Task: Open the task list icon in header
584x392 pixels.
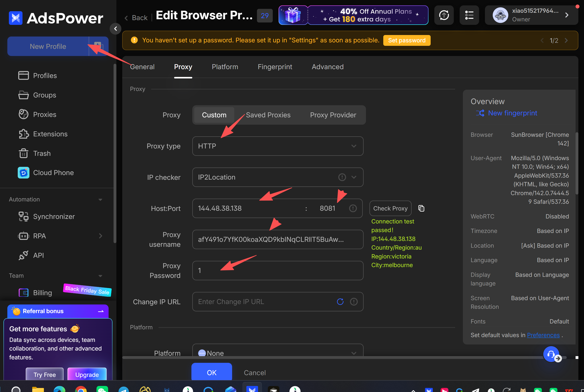Action: point(469,15)
